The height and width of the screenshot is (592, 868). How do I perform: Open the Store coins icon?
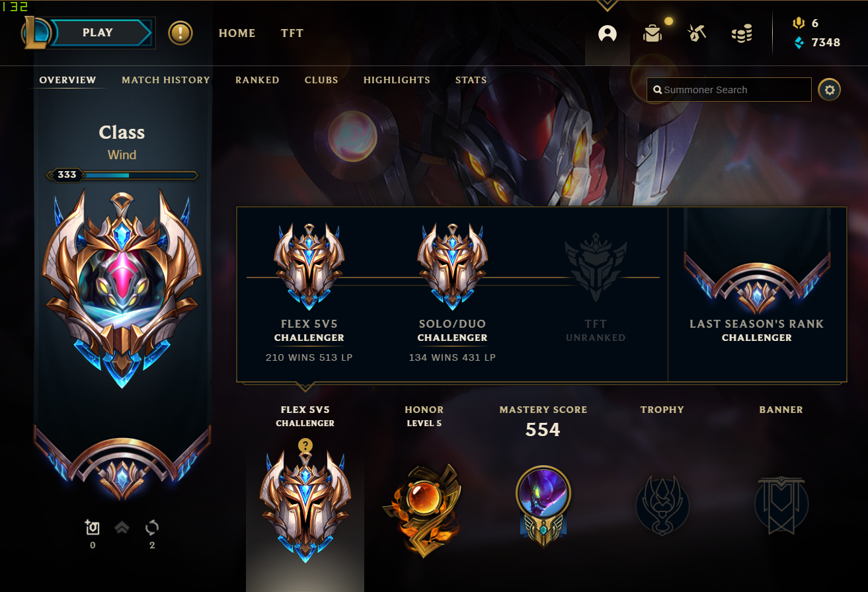pos(742,34)
